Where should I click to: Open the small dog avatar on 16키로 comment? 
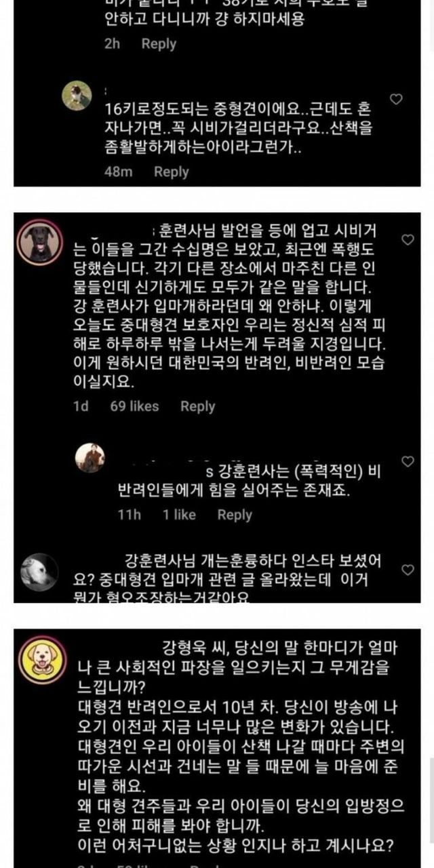pos(77,95)
